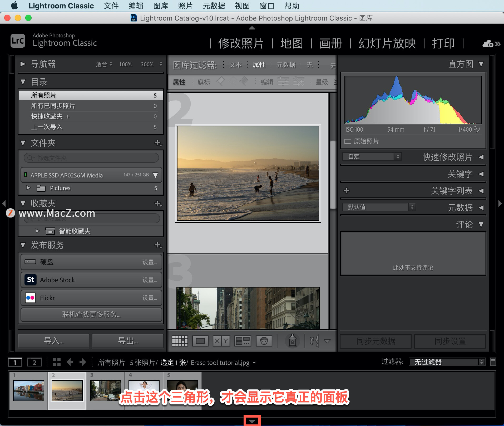Select main window display button 1

[x=15, y=362]
